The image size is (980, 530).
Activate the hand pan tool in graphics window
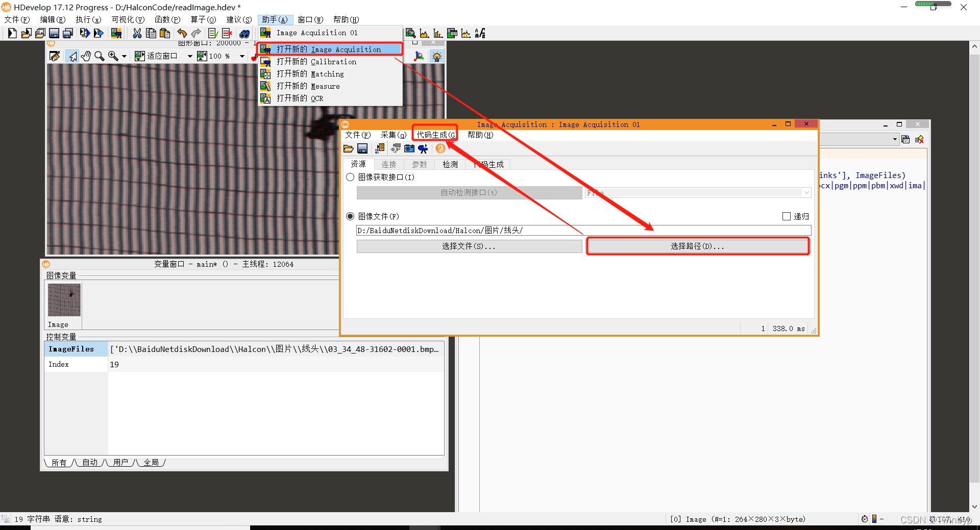[x=86, y=56]
